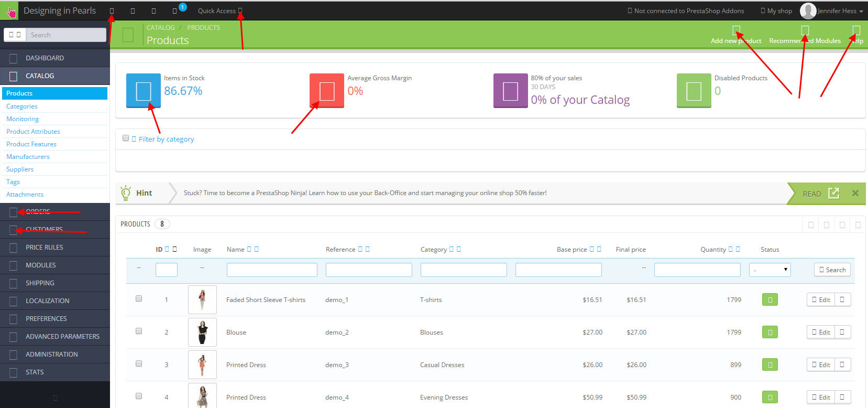Open search scope selector beside top Search box
This screenshot has height=408, width=868.
point(15,35)
